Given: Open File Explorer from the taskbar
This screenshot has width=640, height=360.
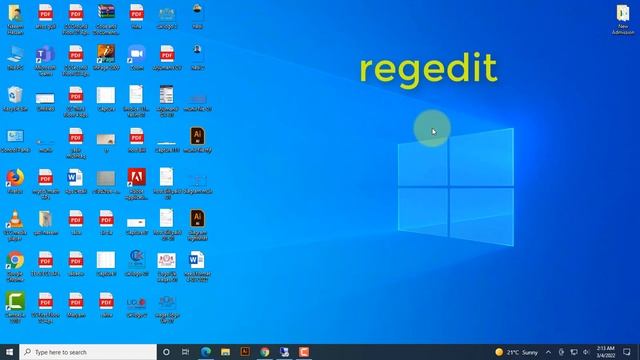Looking at the screenshot, I should click(x=225, y=352).
